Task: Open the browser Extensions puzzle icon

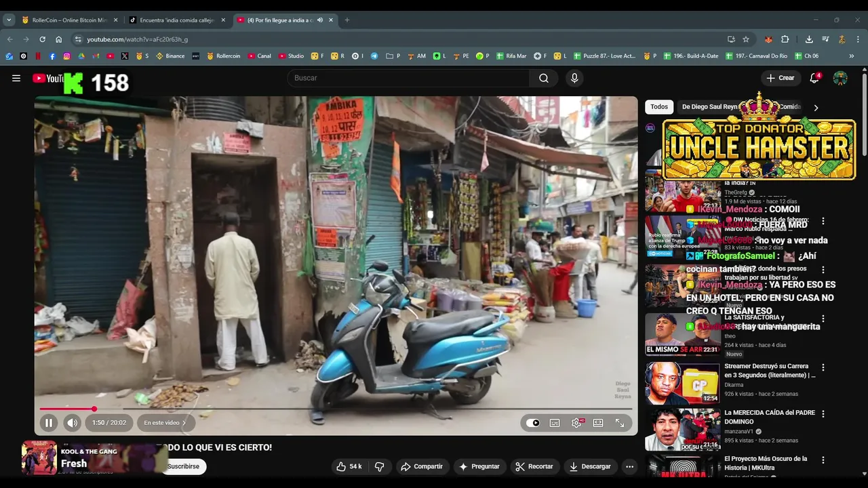Action: click(x=785, y=39)
